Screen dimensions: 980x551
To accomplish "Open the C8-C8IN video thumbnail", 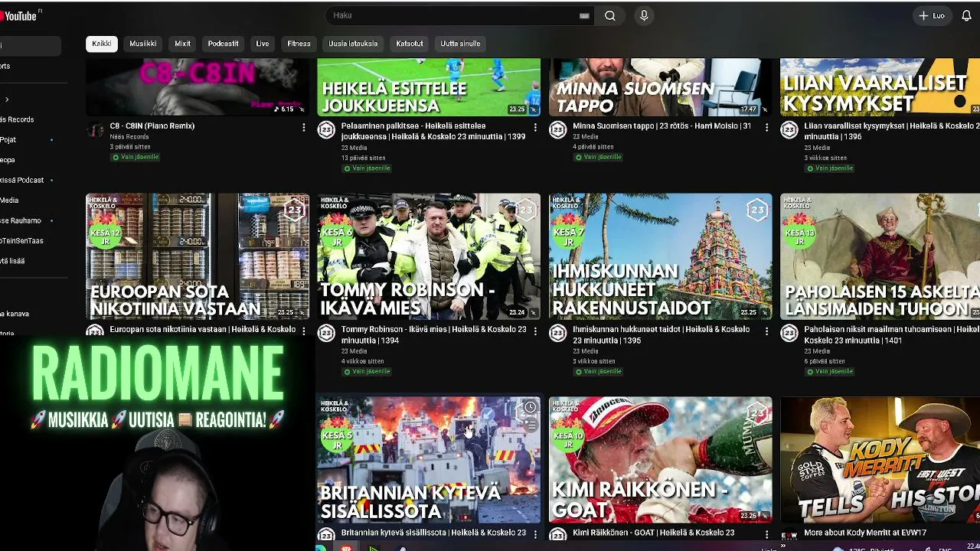I will pos(198,87).
